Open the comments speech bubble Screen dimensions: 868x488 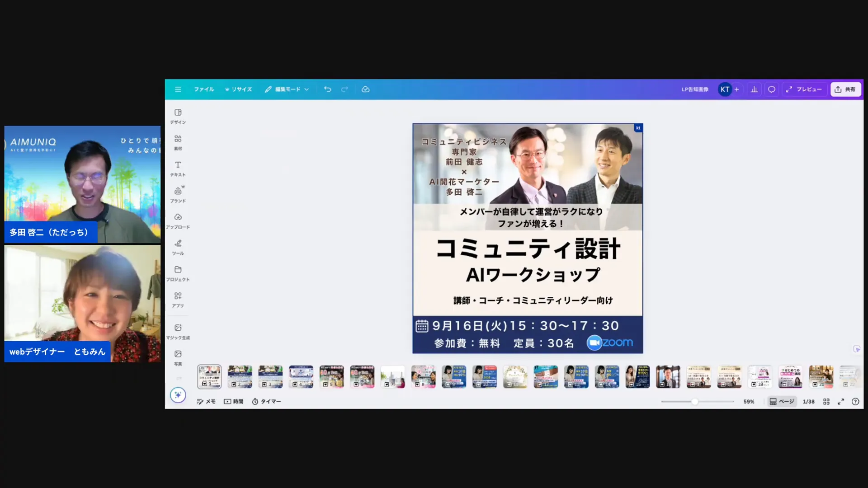[x=772, y=89]
